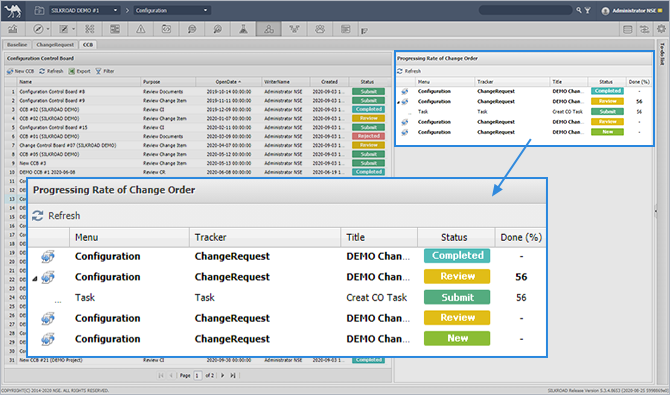Select the compass toolbar icon
This screenshot has width=670, height=395.
coord(38,29)
